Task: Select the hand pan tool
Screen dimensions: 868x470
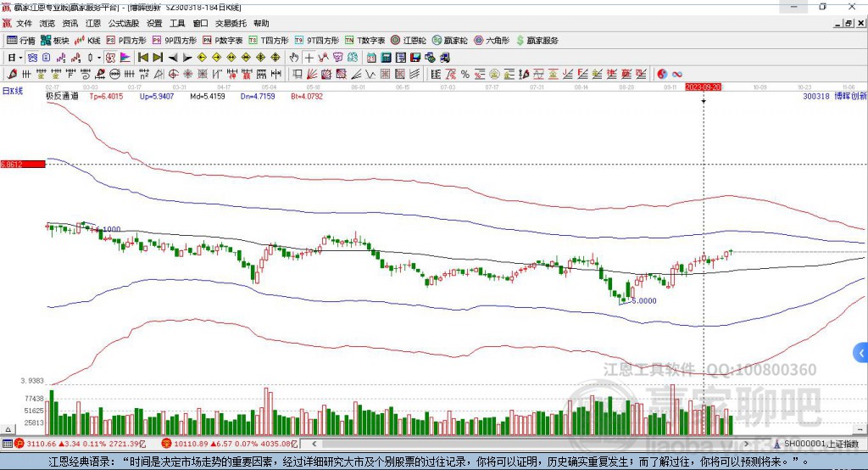Action: (x=294, y=58)
